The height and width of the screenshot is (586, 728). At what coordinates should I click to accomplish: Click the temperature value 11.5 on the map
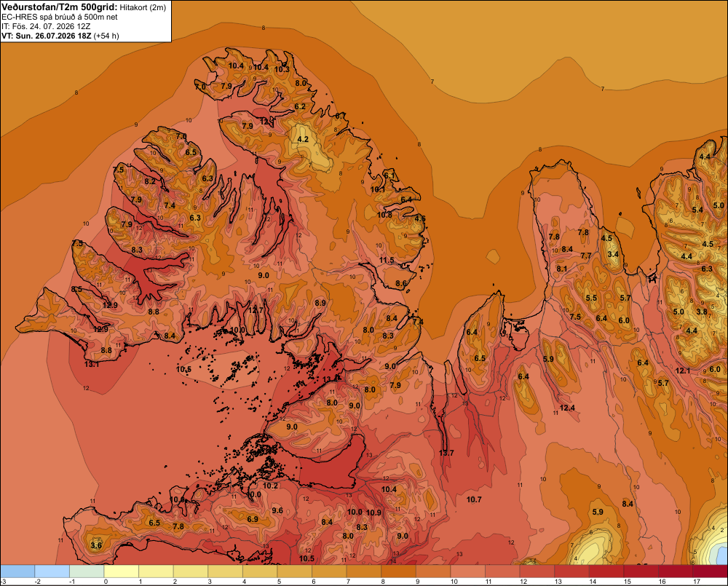(x=387, y=260)
